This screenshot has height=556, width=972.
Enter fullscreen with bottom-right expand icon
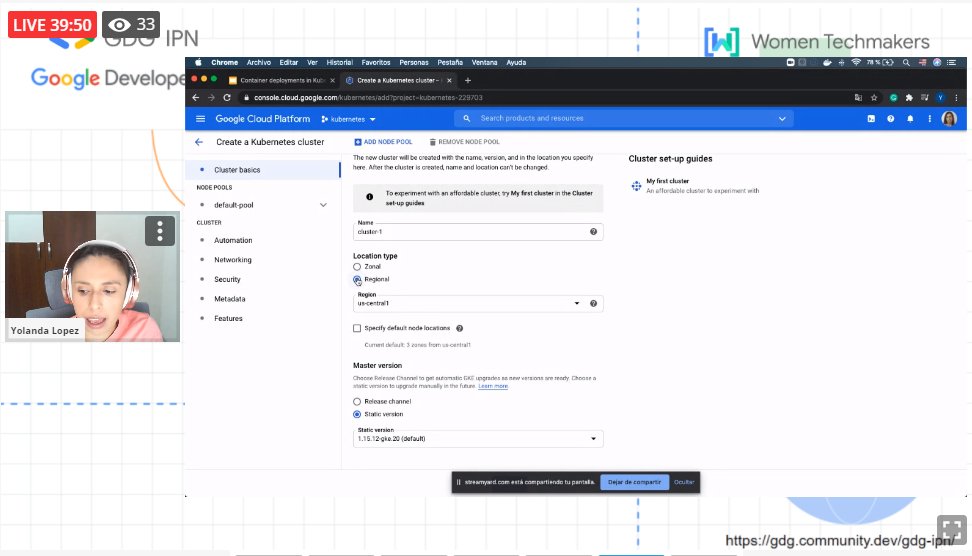click(x=952, y=530)
